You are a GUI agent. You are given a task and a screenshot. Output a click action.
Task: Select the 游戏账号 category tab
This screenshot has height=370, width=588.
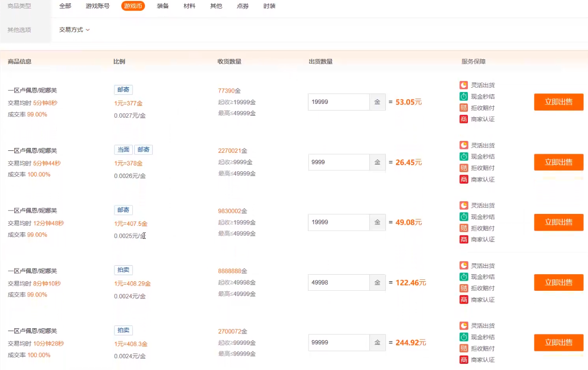(x=98, y=6)
